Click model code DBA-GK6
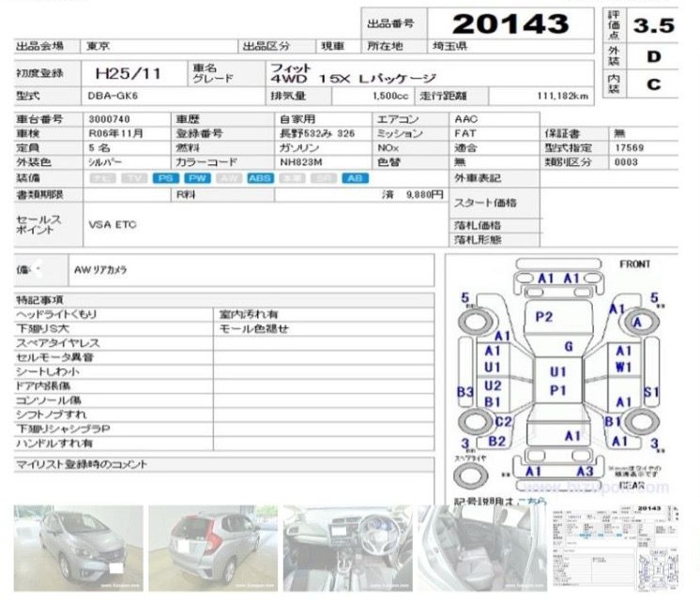The width and height of the screenshot is (700, 601). 113,96
